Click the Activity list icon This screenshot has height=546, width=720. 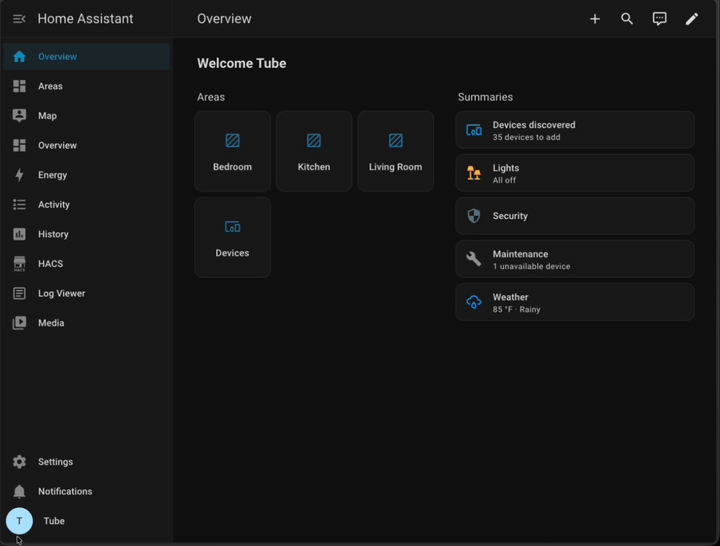(x=19, y=204)
